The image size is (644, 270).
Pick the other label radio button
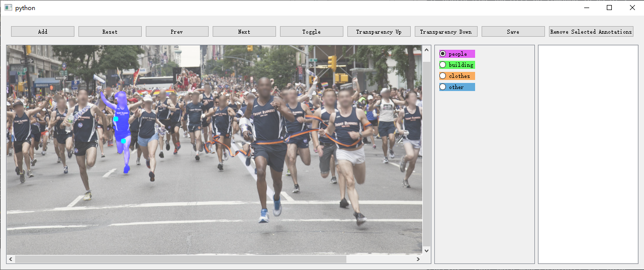tap(443, 87)
